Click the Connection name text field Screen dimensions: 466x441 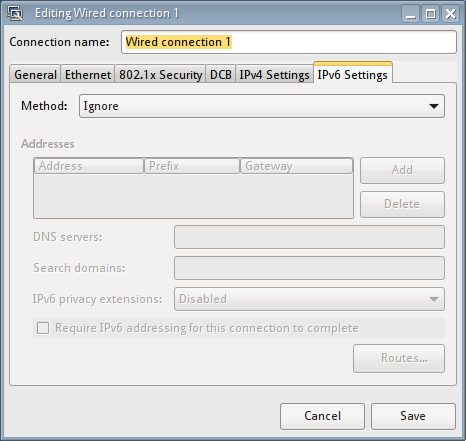289,42
